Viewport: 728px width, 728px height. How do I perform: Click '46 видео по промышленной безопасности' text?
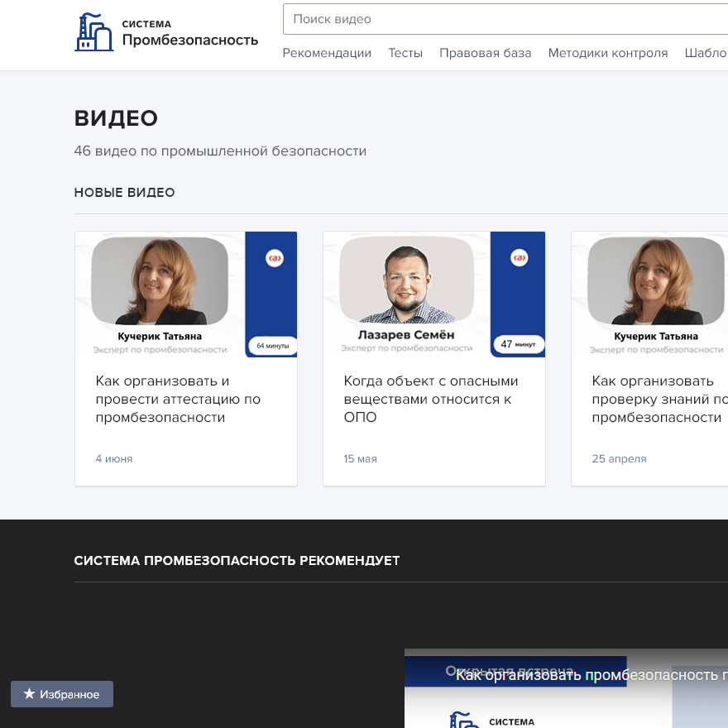(x=220, y=151)
